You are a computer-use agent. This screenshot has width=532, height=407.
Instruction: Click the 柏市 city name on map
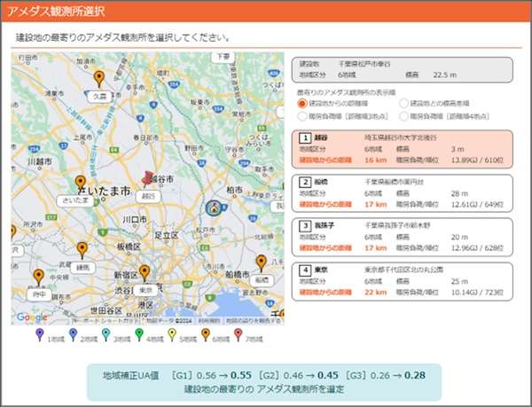pos(234,191)
